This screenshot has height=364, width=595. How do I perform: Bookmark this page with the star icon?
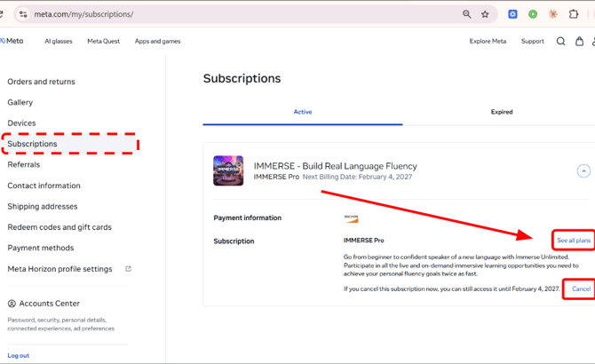tap(485, 14)
